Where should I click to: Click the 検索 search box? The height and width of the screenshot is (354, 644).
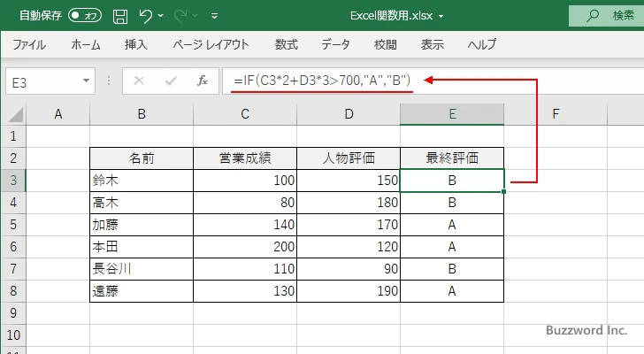[x=606, y=16]
